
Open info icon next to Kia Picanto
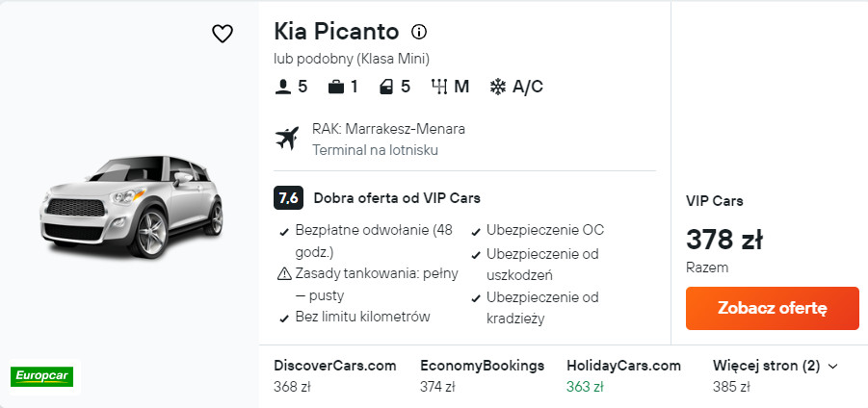[x=419, y=32]
